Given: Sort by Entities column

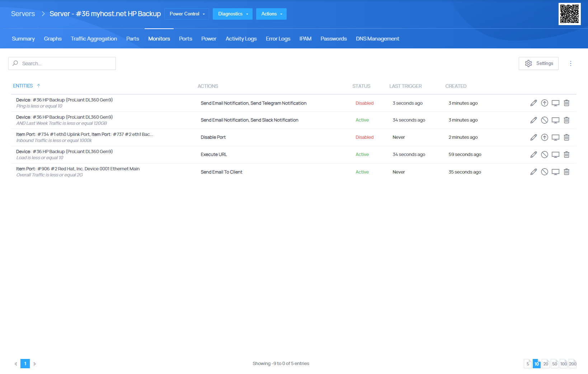Looking at the screenshot, I should 27,86.
